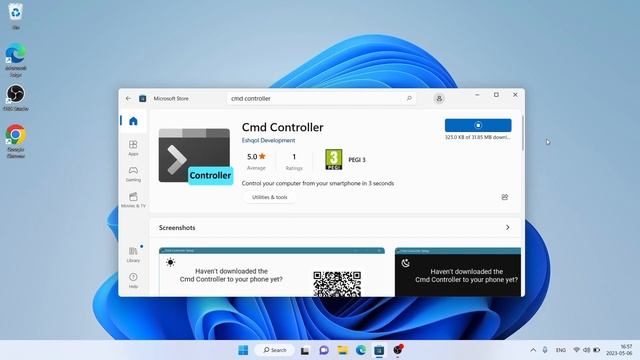
Task: Open the OBS Studio taskbar icon
Action: (x=398, y=350)
